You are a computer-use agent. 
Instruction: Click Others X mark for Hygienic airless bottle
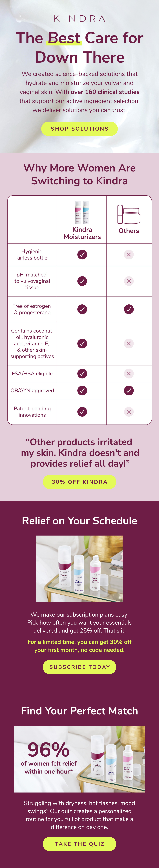pos(129,254)
